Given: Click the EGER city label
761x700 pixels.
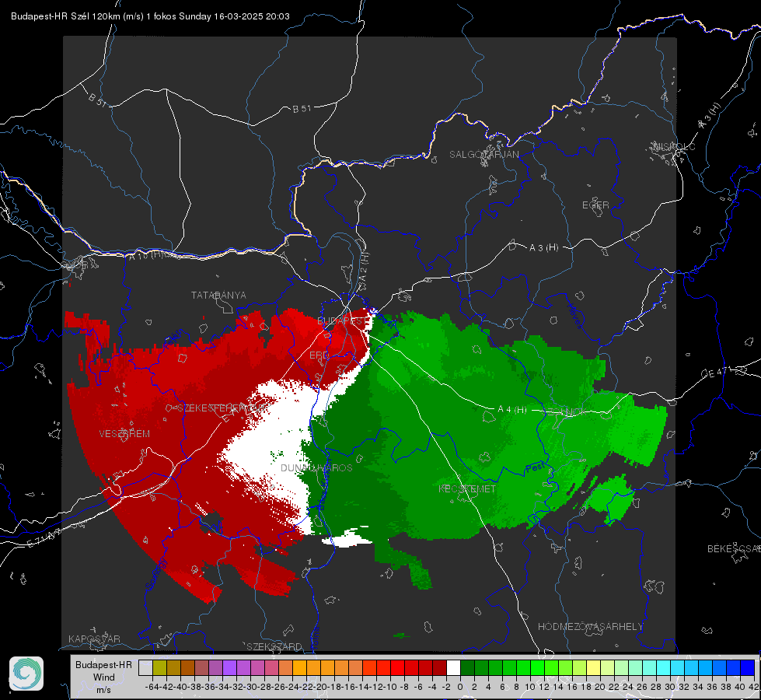Looking at the screenshot, I should [595, 205].
